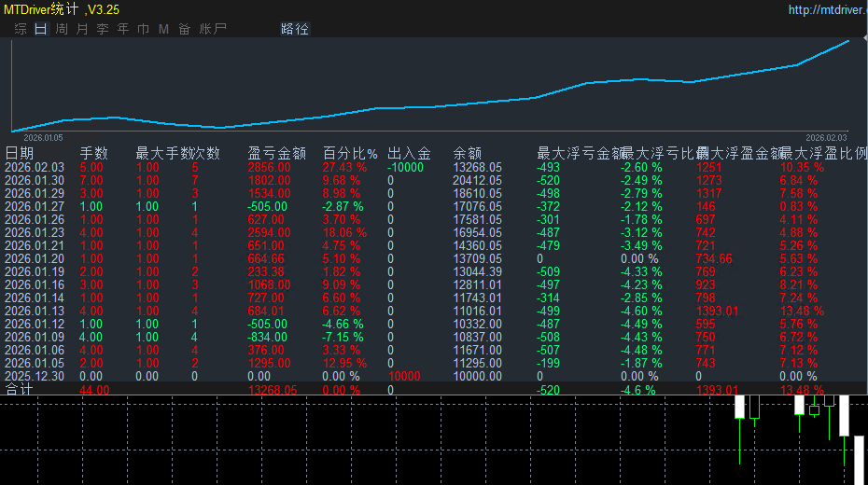The height and width of the screenshot is (485, 868).
Task: Click total profit 13268.05 in 合计 row
Action: click(x=273, y=390)
